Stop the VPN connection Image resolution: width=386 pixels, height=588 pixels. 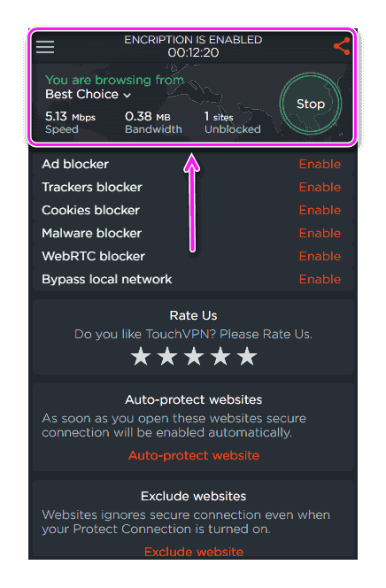click(x=310, y=104)
